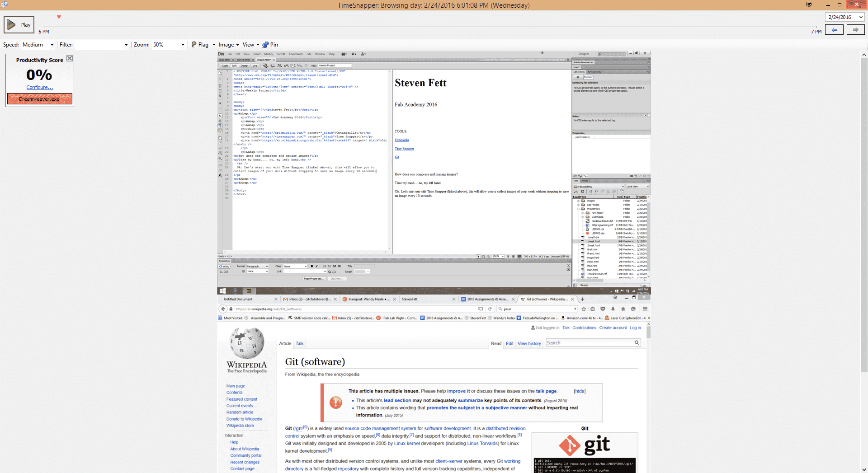Click the Firefox Pocket icon
Viewport: 868px width, 473px height.
(x=603, y=309)
